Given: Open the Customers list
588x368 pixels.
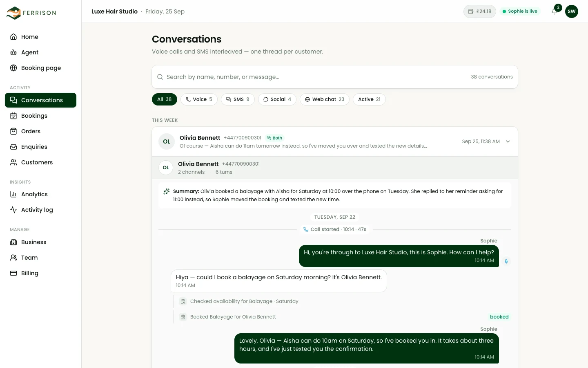Looking at the screenshot, I should (x=40, y=162).
